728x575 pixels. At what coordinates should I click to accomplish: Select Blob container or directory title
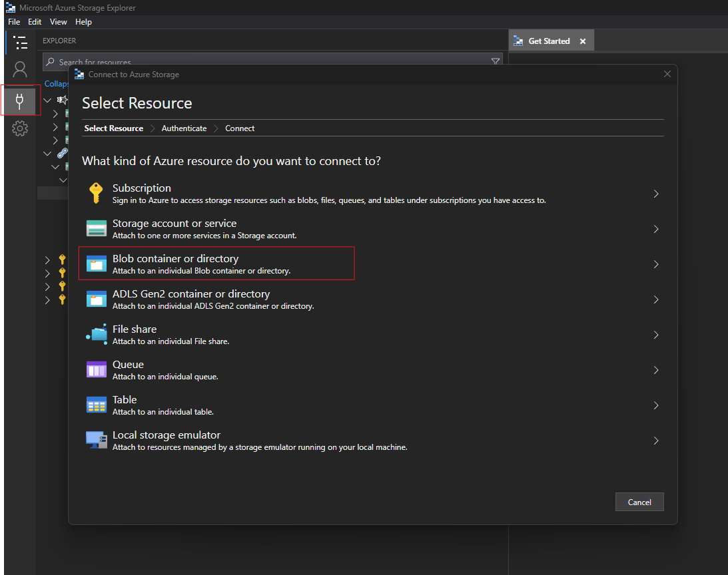[175, 258]
